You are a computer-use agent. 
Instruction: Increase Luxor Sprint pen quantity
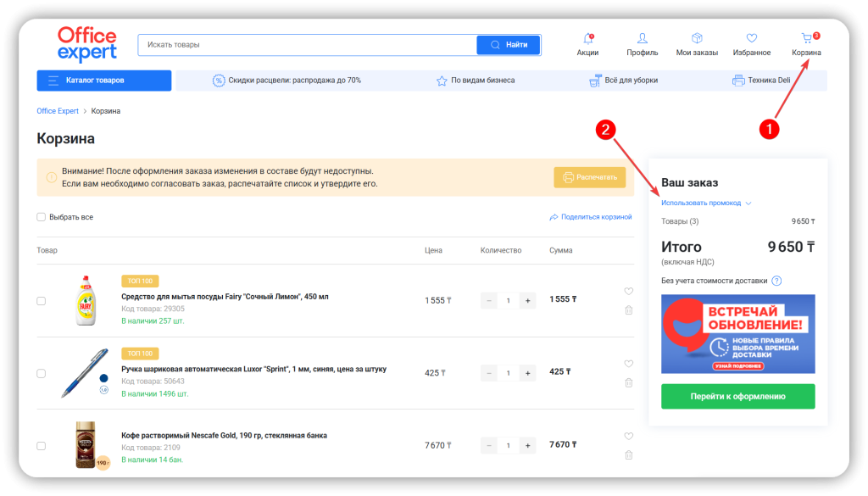click(x=527, y=373)
